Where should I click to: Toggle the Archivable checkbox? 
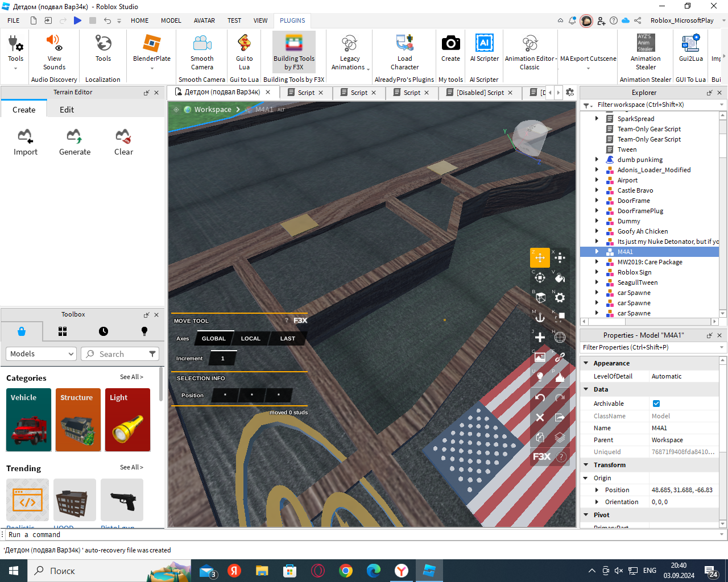pyautogui.click(x=656, y=404)
